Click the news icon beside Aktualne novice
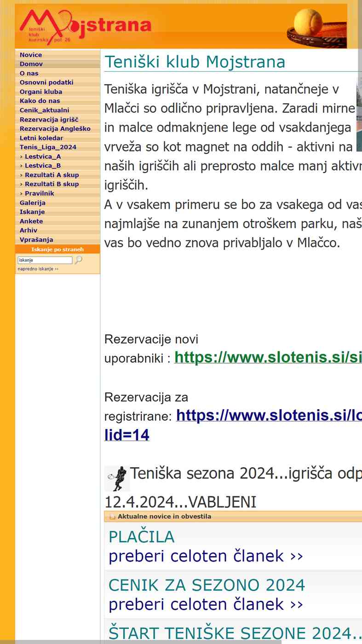Viewport: 362px width, 644px height. coord(112,516)
